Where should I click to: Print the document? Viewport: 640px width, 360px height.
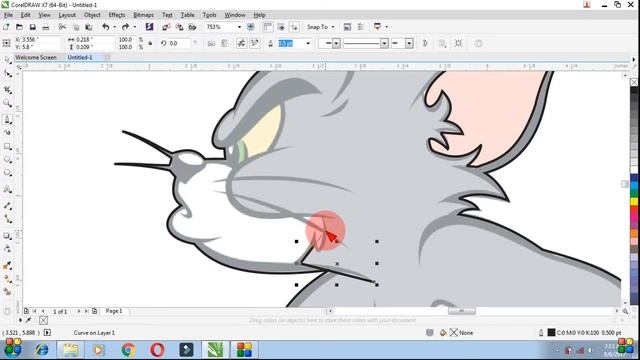point(46,27)
